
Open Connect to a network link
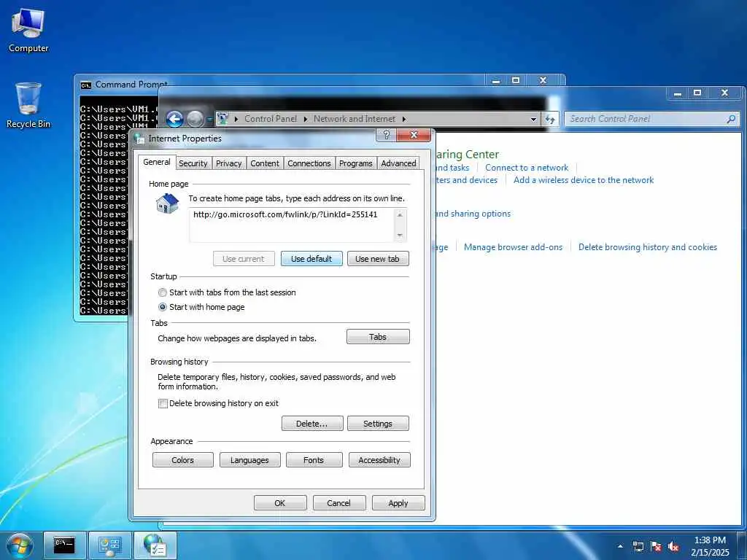click(527, 168)
